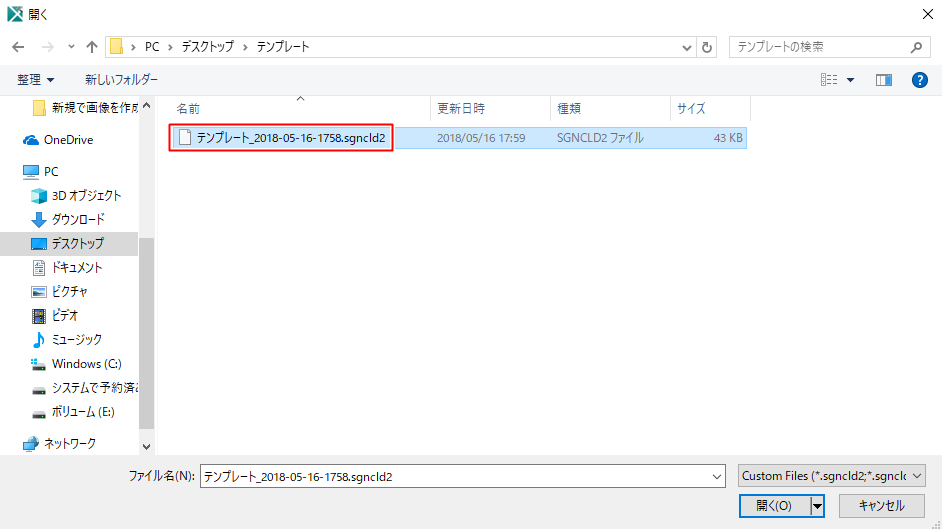
Task: Open the ドキュメント folder
Action: coord(67,268)
